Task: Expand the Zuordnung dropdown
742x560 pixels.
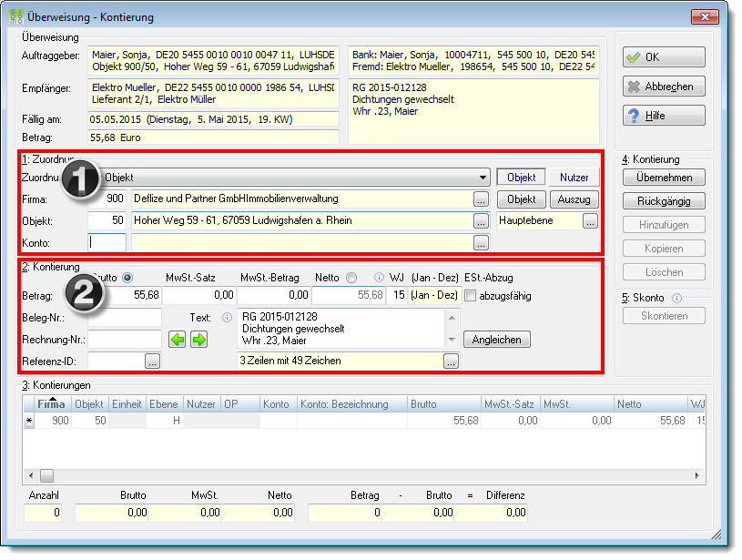Action: point(483,178)
